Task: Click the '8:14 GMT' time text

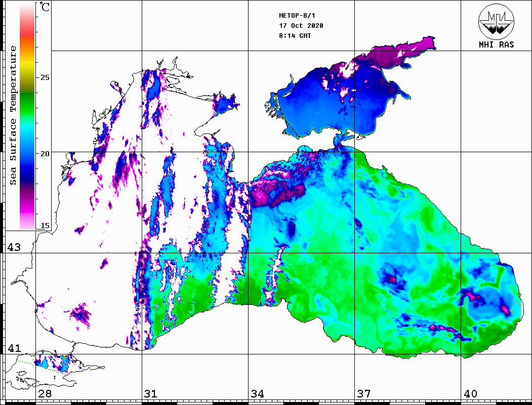Action: (295, 36)
